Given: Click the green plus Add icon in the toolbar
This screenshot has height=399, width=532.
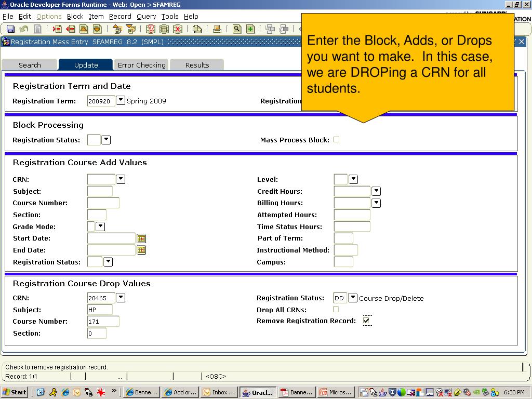Looking at the screenshot, I should pyautogui.click(x=250, y=29).
